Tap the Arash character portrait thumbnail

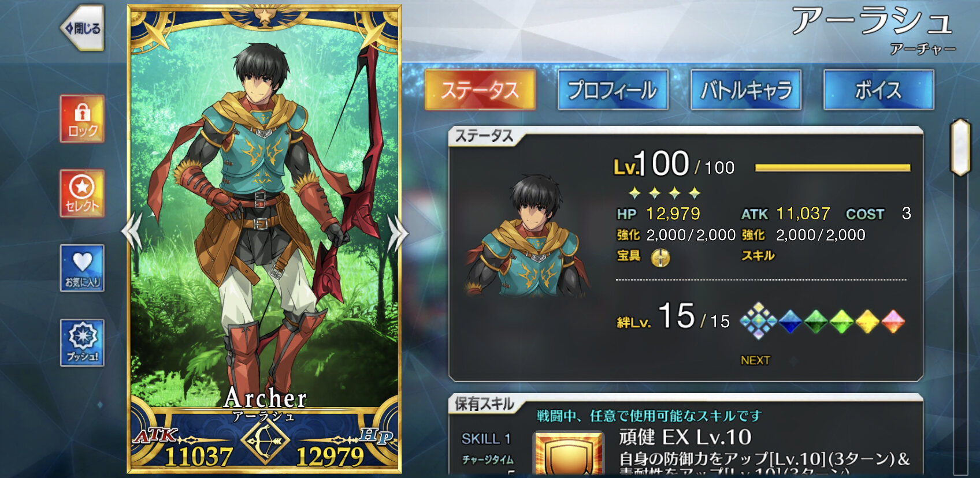pyautogui.click(x=528, y=237)
